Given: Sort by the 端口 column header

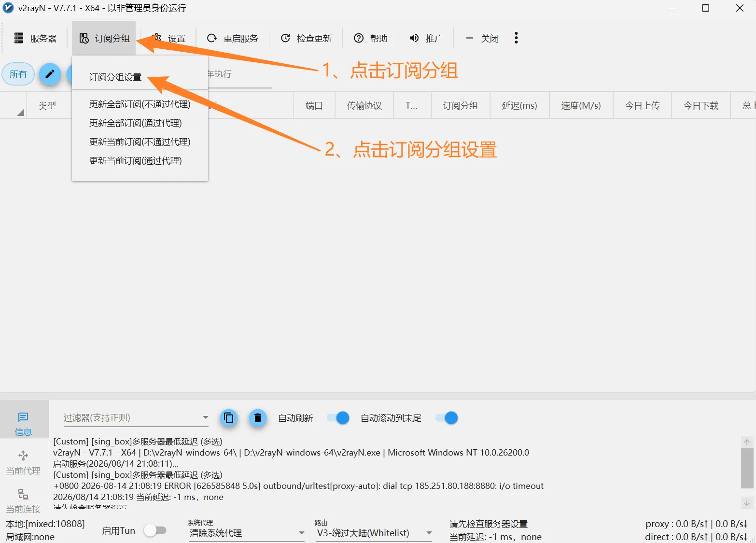Looking at the screenshot, I should 314,105.
